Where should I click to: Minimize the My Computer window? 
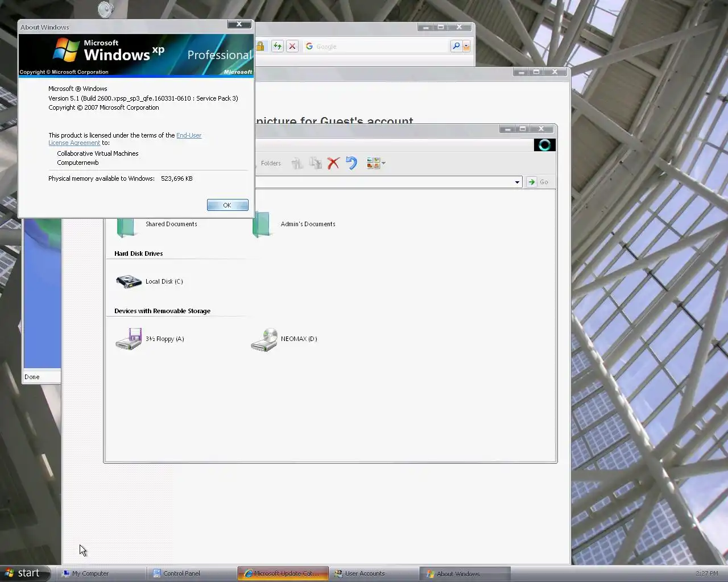point(507,129)
